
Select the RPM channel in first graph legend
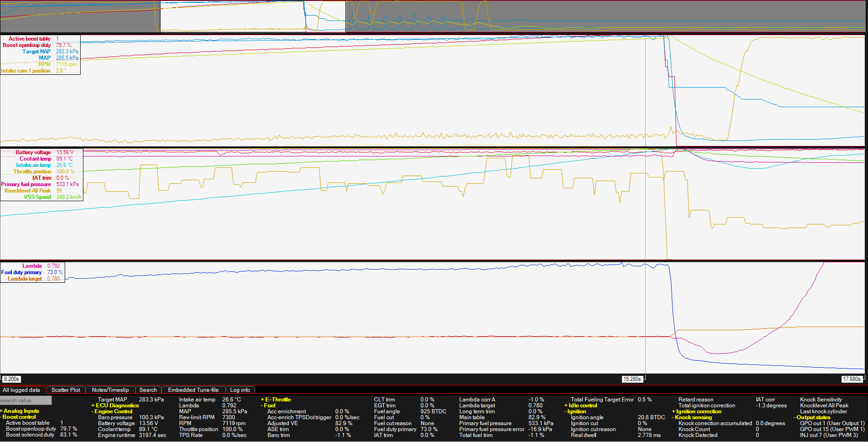pos(44,64)
